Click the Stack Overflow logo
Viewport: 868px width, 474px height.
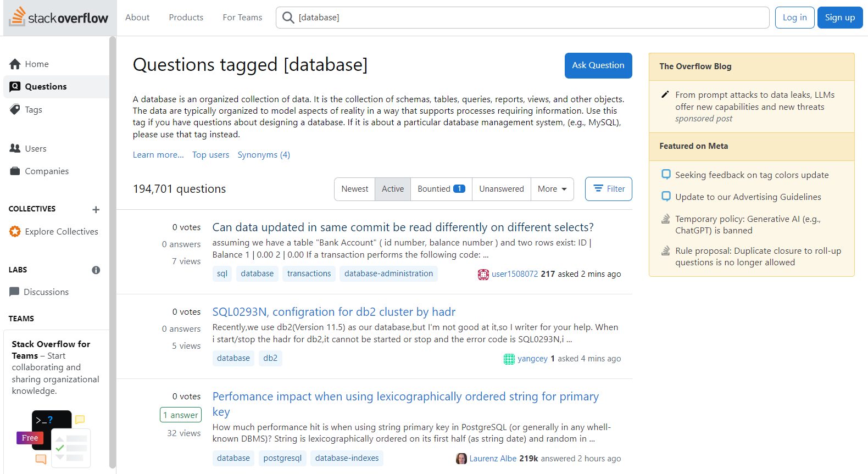click(58, 18)
